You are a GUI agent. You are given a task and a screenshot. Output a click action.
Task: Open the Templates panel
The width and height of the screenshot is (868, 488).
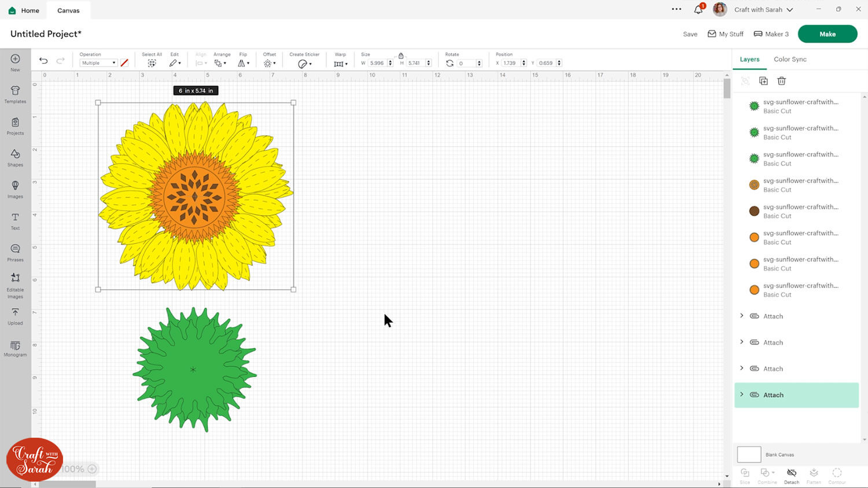tap(15, 94)
